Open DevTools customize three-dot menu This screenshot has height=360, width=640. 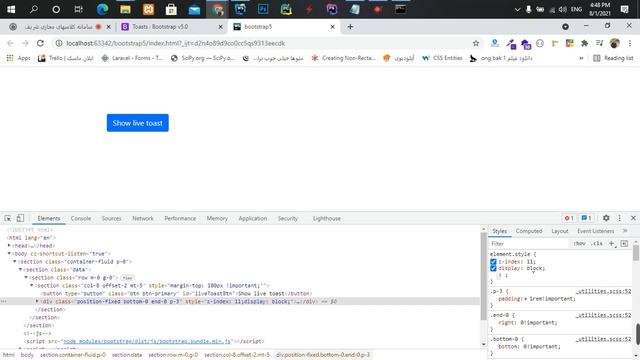[620, 218]
